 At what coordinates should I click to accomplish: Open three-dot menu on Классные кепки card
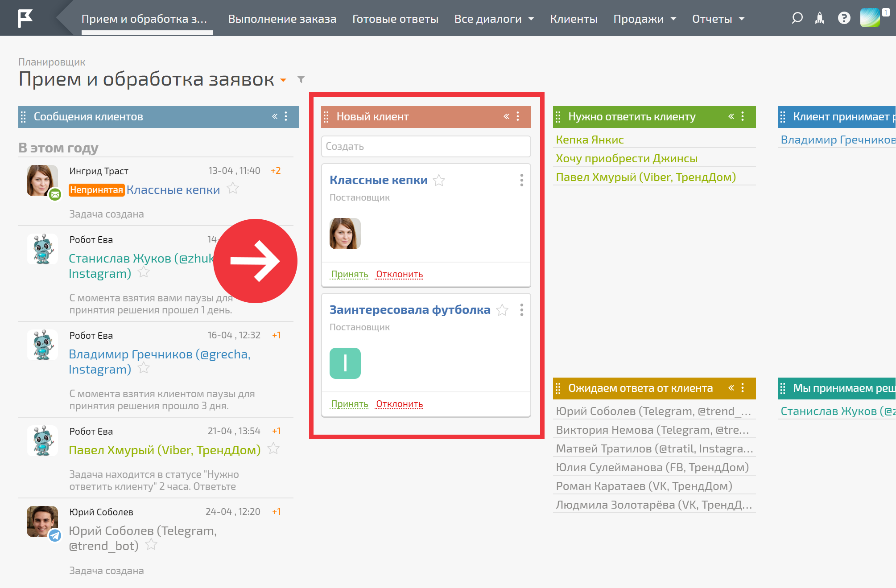click(521, 180)
